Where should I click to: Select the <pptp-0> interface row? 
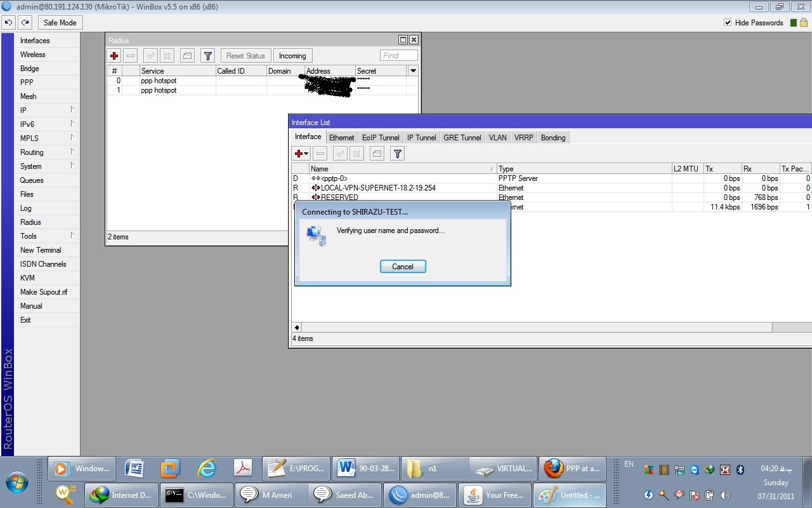pos(551,178)
